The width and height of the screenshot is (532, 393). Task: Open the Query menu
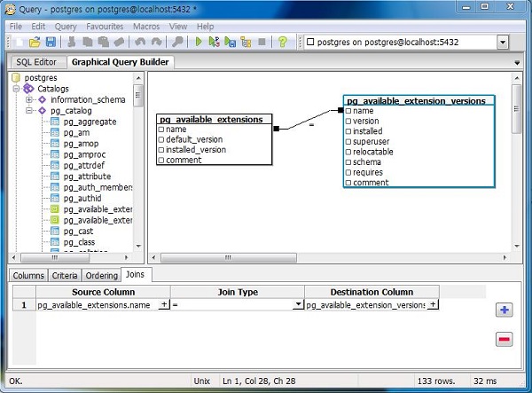[66, 27]
